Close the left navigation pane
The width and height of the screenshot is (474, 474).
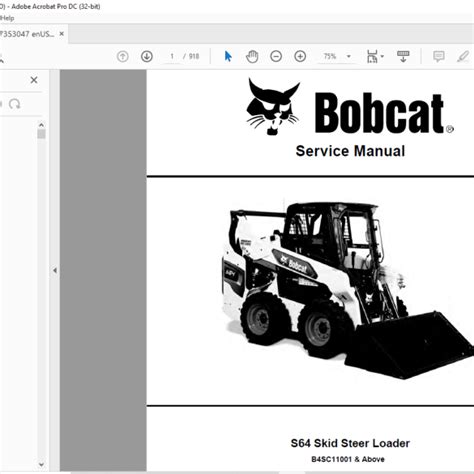(34, 80)
